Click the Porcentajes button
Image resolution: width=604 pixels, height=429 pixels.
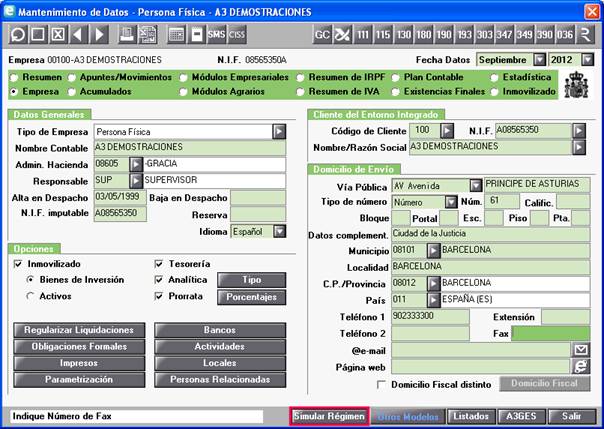click(252, 297)
